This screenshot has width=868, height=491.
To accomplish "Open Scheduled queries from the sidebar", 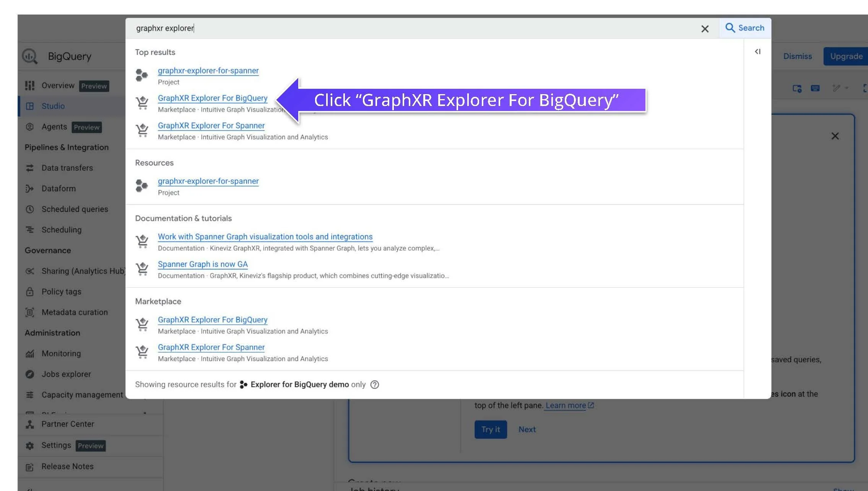I will [75, 209].
